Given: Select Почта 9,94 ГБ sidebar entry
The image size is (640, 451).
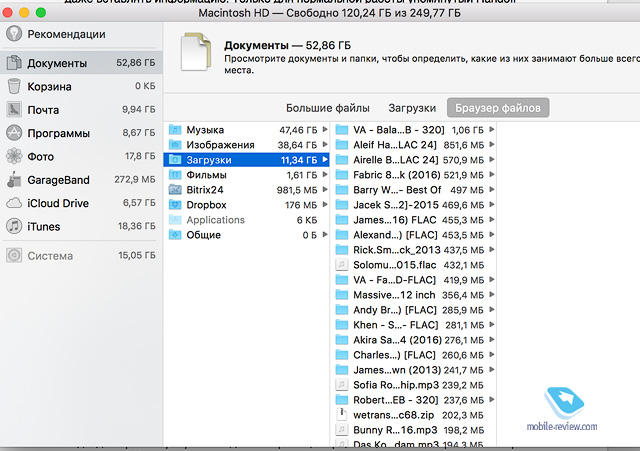Looking at the screenshot, I should [x=82, y=109].
